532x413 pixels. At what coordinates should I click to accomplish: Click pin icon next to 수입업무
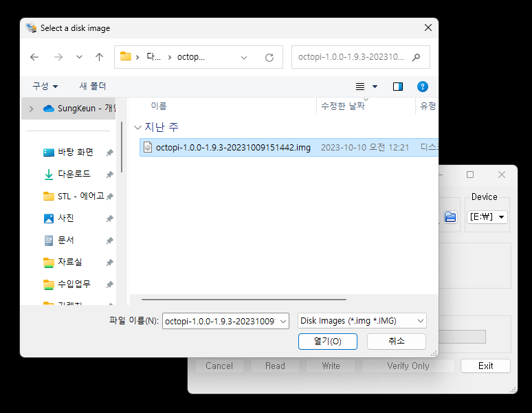coord(109,284)
